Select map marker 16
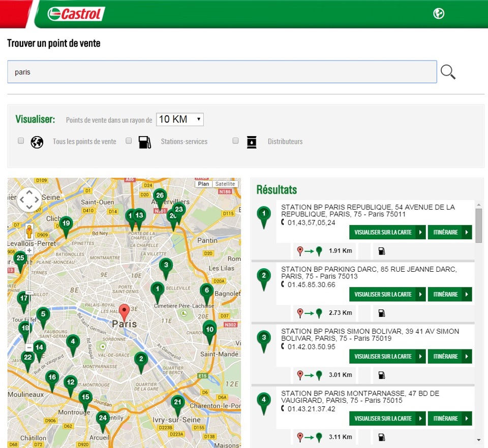Image resolution: width=488 pixels, height=448 pixels. point(52,380)
